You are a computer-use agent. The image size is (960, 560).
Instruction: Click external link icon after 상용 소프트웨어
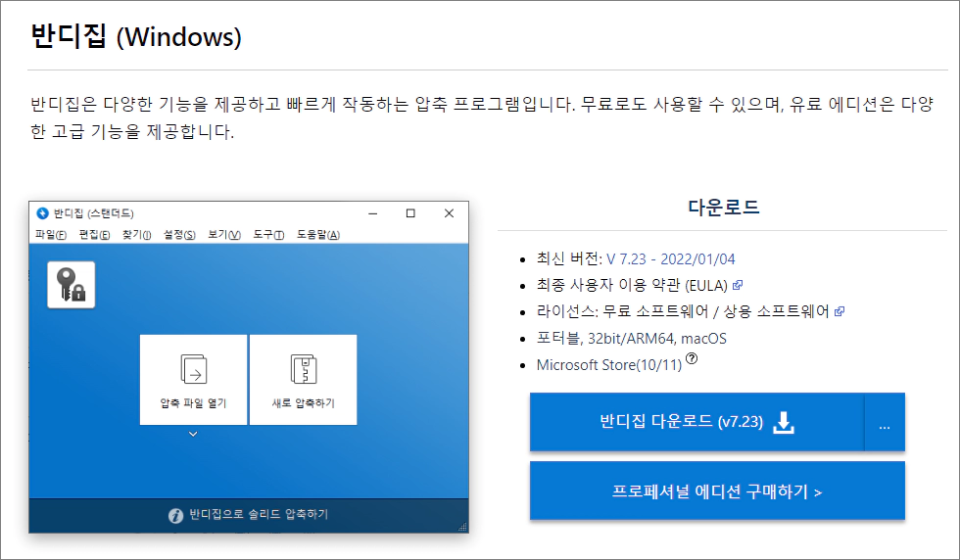point(839,311)
